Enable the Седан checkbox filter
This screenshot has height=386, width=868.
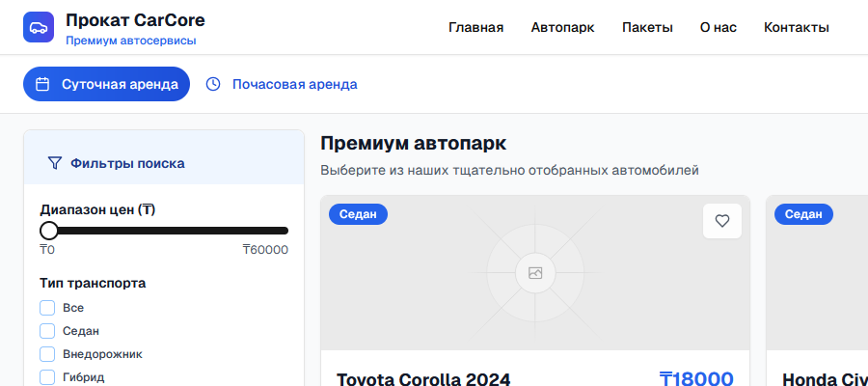(x=47, y=331)
